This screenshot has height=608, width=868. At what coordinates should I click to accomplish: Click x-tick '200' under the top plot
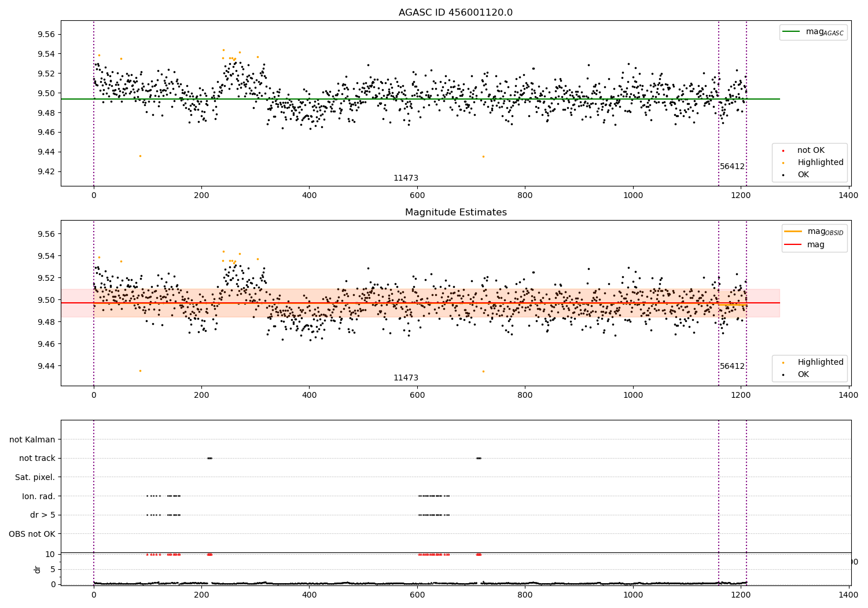201,196
